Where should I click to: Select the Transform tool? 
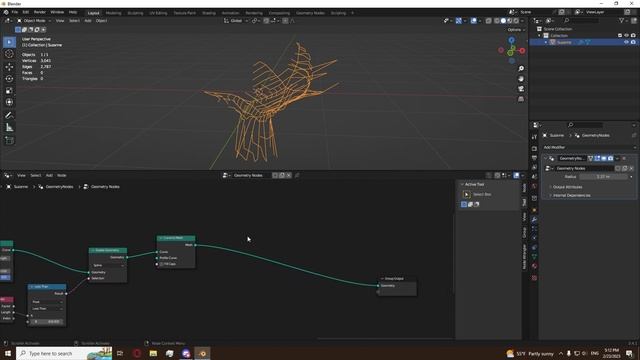click(9, 102)
